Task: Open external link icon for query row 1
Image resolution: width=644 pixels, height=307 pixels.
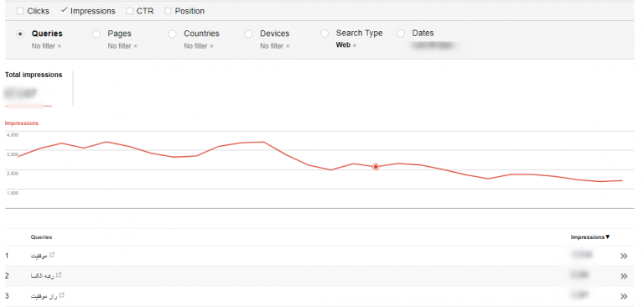Action: click(x=52, y=255)
